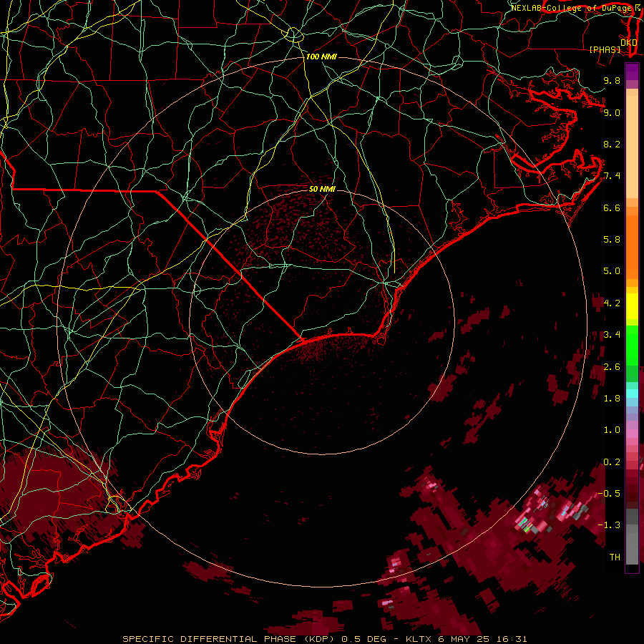The image size is (644, 644).
Task: Click the 1.0 scale value
Action: (612, 430)
